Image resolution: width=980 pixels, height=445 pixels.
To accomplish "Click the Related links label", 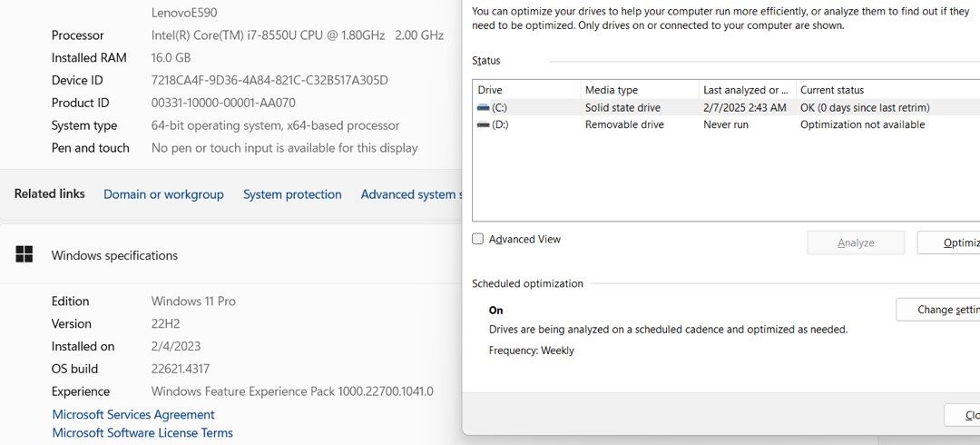I will click(49, 194).
